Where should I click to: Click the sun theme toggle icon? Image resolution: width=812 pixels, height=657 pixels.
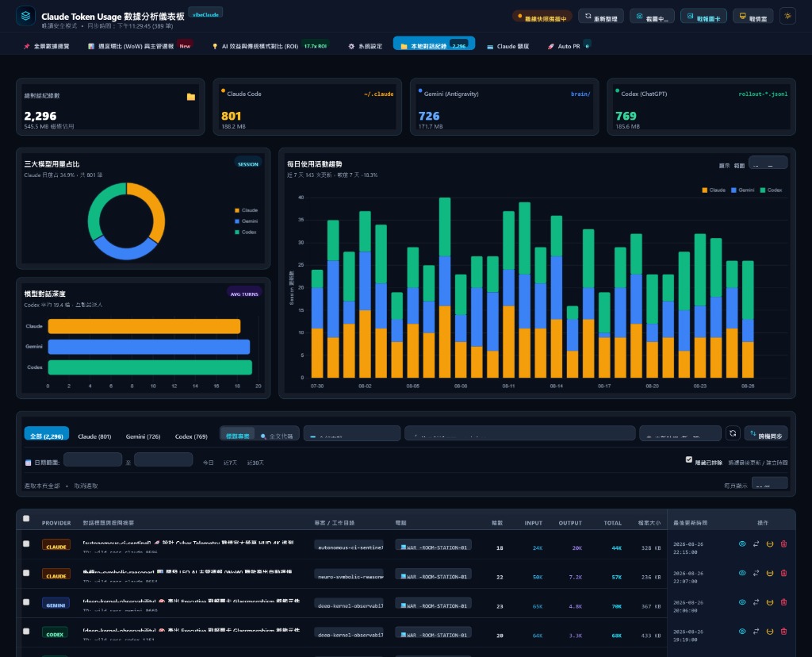[x=787, y=16]
